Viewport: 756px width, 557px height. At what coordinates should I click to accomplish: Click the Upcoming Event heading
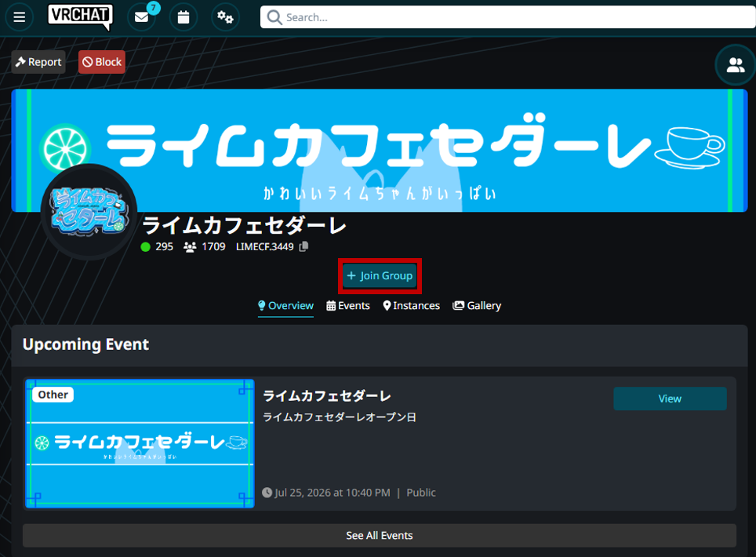coord(85,344)
